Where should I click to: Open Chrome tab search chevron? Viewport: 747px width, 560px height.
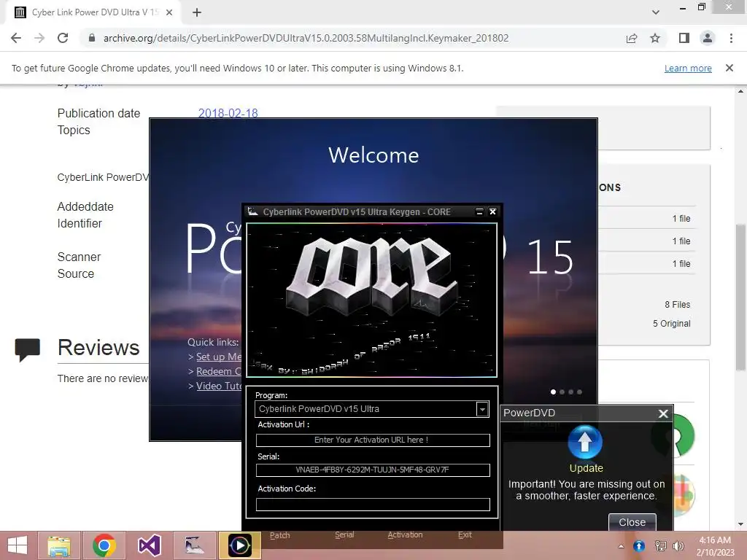tap(656, 12)
